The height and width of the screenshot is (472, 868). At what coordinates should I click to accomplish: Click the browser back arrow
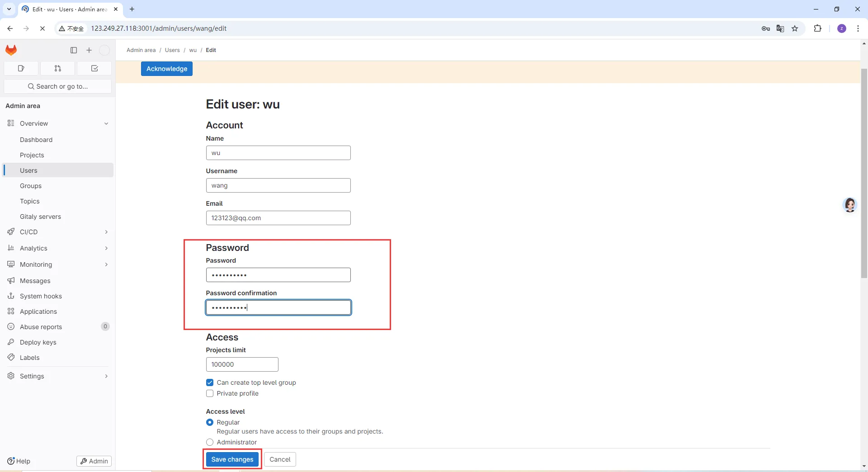coord(10,28)
